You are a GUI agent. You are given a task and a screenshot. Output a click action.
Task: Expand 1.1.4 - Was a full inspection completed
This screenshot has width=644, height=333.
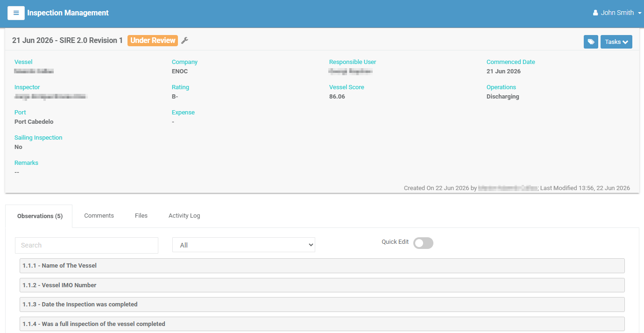322,324
